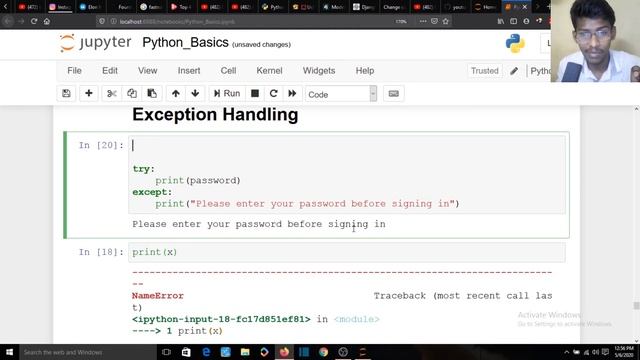The width and height of the screenshot is (640, 360).
Task: Open the Widgets menu
Action: click(319, 71)
